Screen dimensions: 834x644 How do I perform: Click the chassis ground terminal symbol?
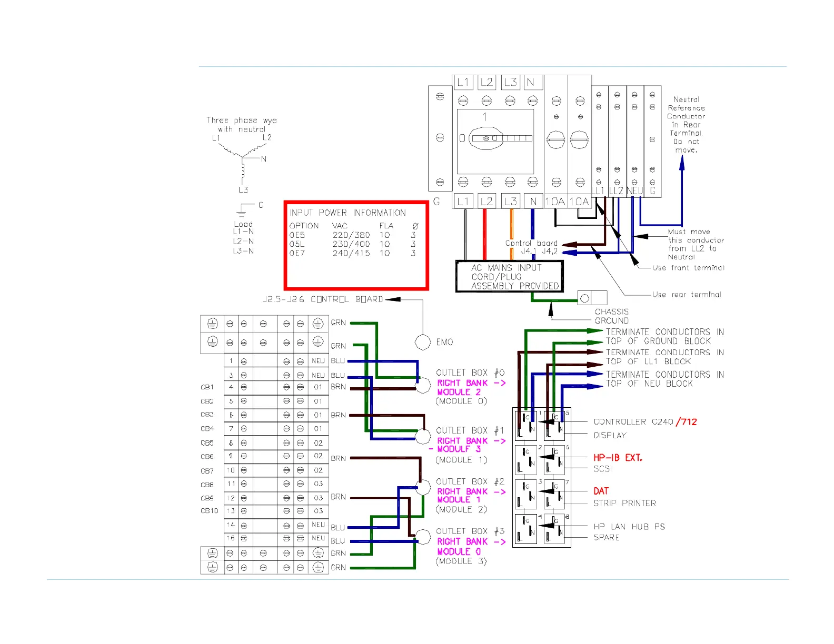pos(592,298)
